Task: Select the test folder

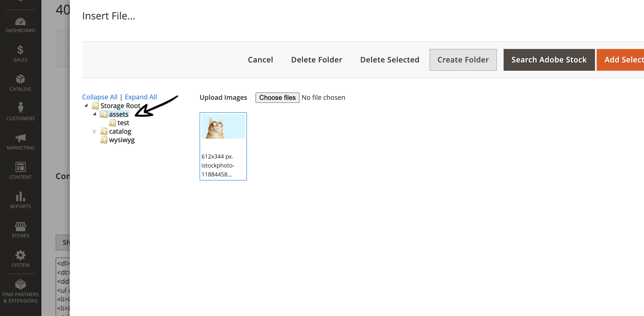Action: coord(123,123)
